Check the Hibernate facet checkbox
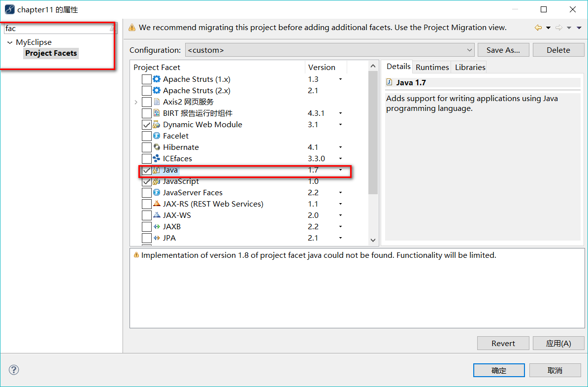The height and width of the screenshot is (387, 588). [x=147, y=147]
